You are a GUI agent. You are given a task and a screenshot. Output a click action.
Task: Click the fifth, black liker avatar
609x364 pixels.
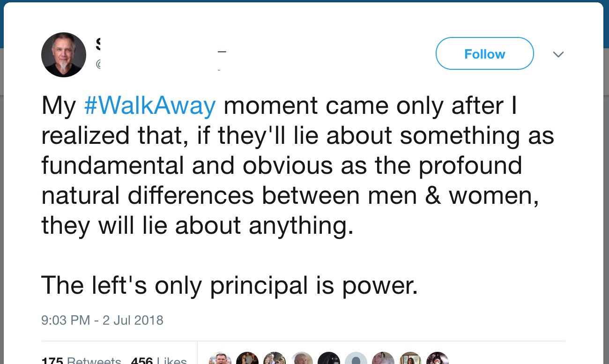pos(329,359)
